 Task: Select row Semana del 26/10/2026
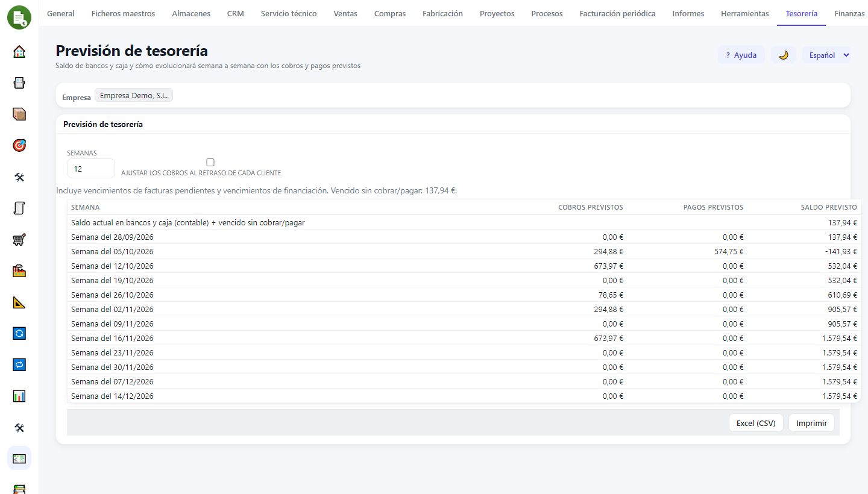464,295
